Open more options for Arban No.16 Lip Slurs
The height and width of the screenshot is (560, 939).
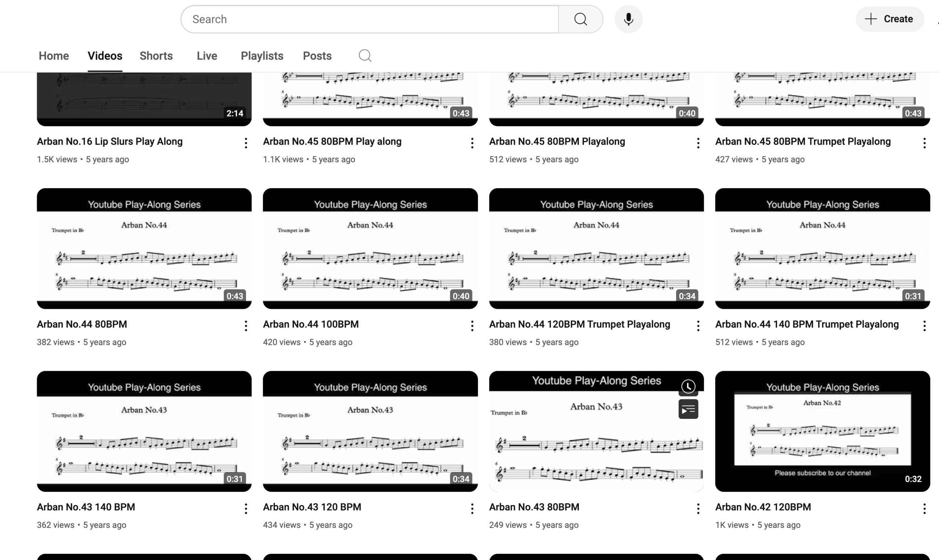pos(246,143)
